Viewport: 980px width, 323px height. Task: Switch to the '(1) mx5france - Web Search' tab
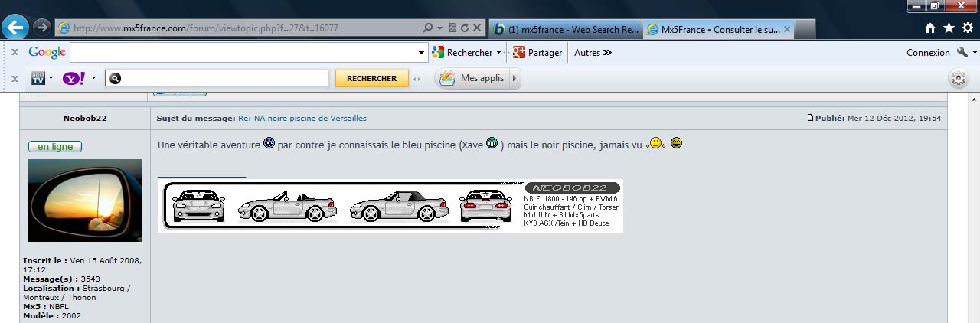coord(565,29)
